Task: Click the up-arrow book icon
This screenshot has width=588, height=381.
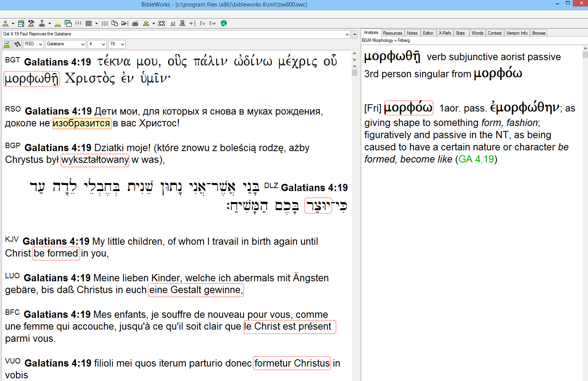Action: (x=146, y=24)
